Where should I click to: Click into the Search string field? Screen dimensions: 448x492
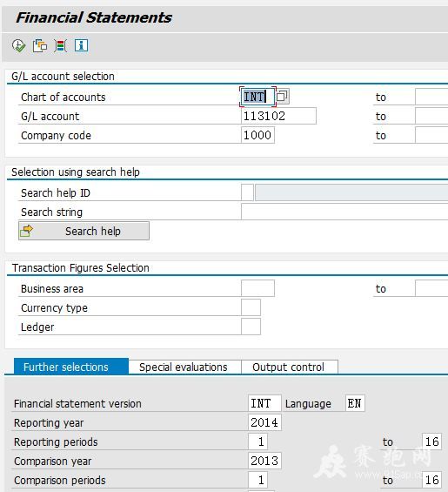[344, 212]
